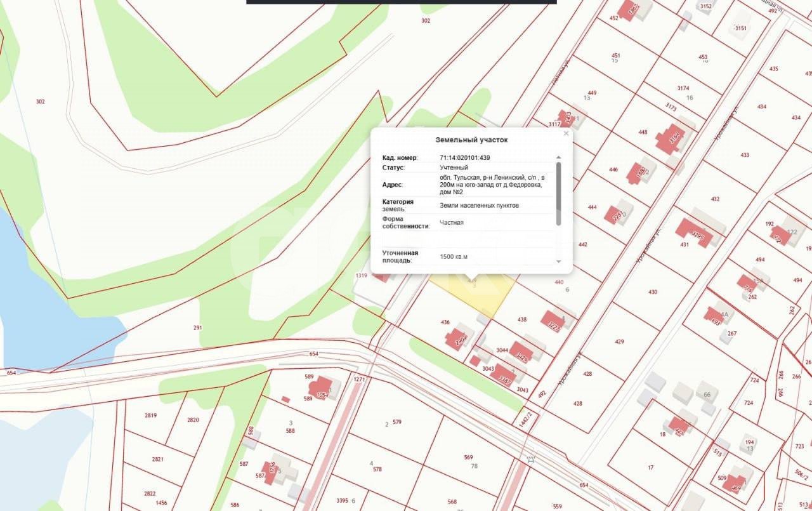Select red building labeled 1054
The image size is (812, 511).
(322, 388)
